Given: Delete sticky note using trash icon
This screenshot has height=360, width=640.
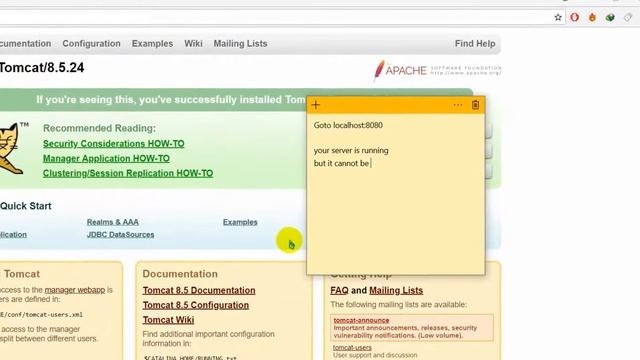Looking at the screenshot, I should [476, 105].
